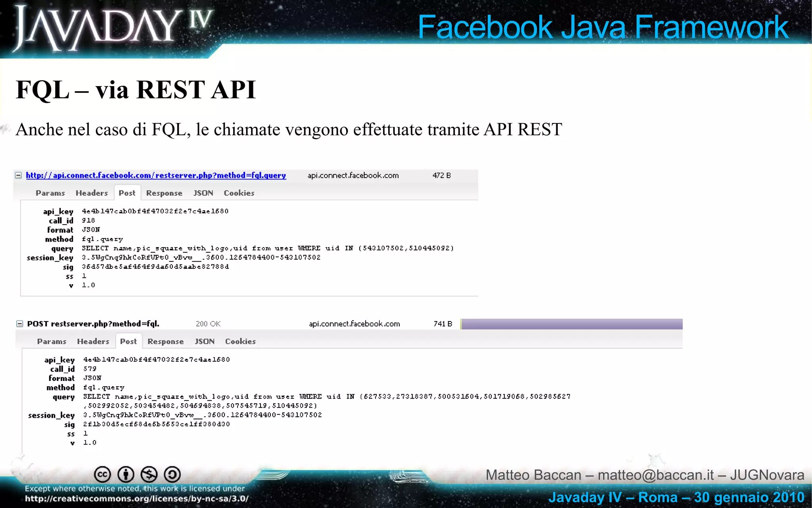Screen dimensions: 812x508
Task: Click the Javaday IV logo
Action: pos(113,28)
